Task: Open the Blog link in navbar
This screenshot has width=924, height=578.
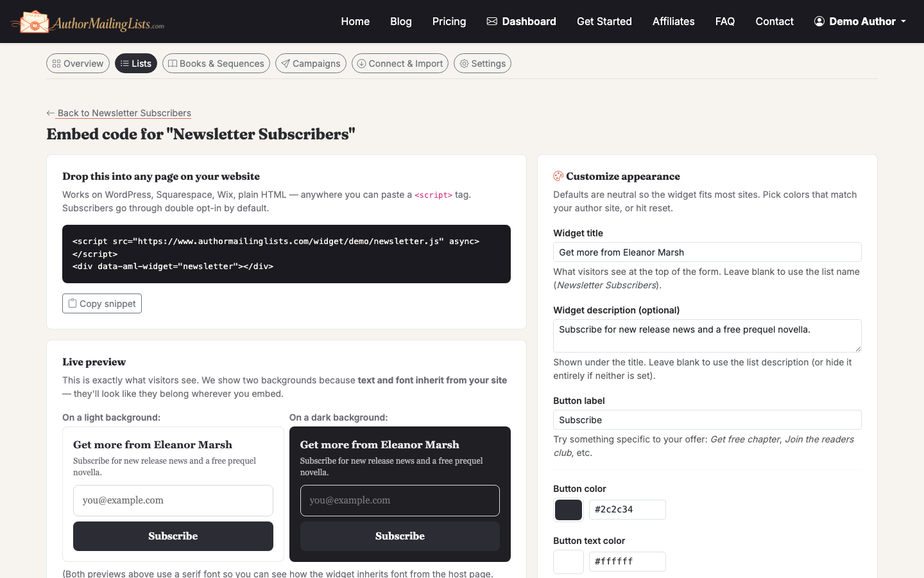Action: click(x=401, y=21)
